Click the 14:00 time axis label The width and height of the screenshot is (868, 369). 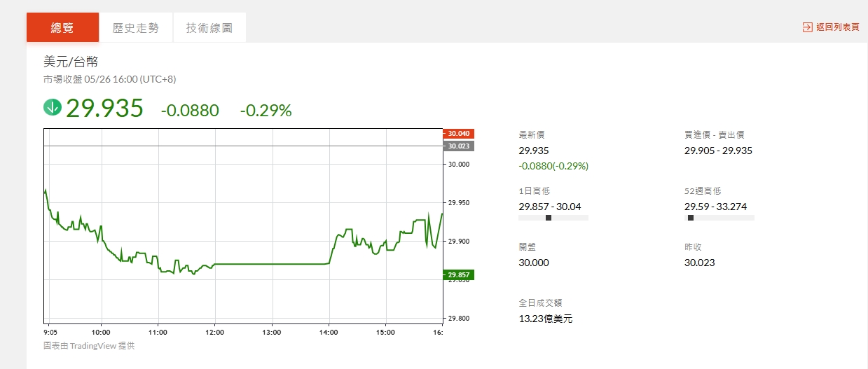click(x=328, y=332)
